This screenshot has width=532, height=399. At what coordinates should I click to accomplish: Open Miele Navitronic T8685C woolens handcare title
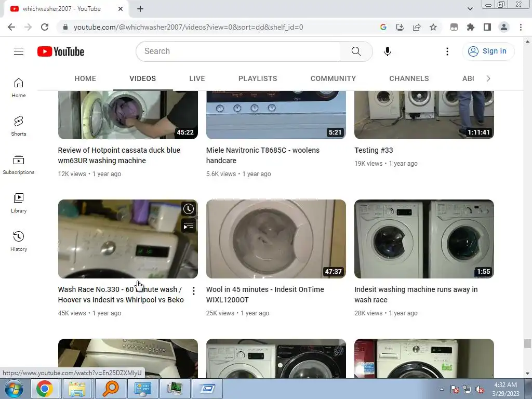tap(262, 155)
